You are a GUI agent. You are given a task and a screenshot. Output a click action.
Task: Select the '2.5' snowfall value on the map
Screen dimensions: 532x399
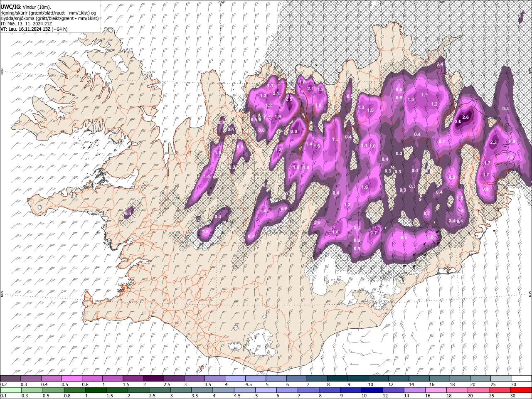click(289, 99)
